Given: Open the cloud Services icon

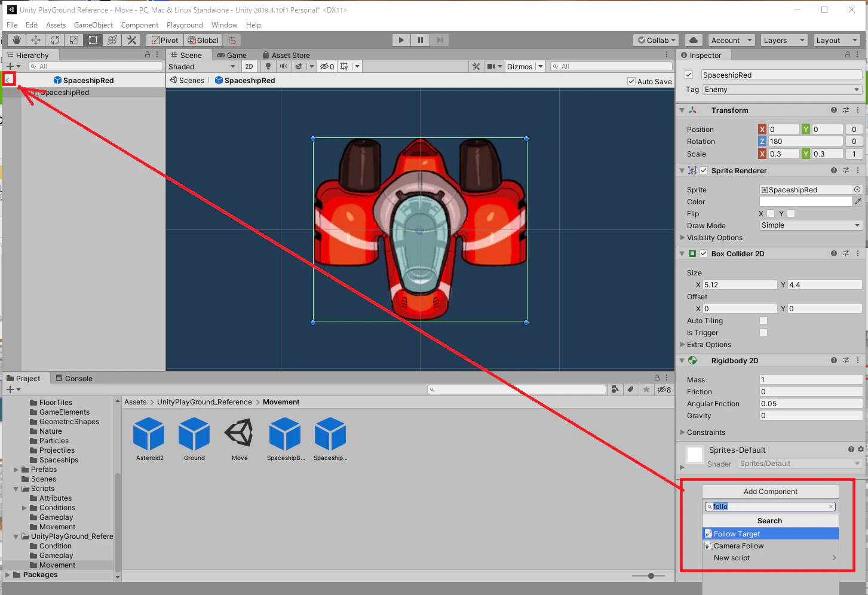Looking at the screenshot, I should tap(693, 40).
